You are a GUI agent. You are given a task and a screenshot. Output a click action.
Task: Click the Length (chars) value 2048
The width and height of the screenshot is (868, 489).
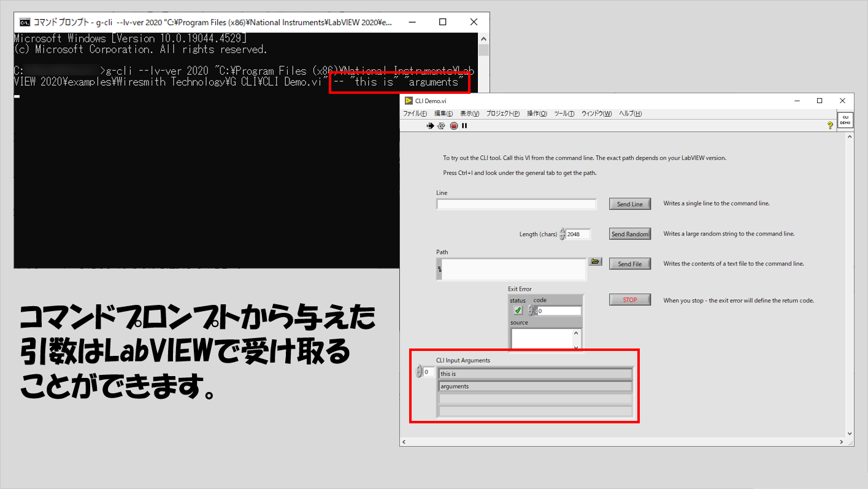click(578, 234)
